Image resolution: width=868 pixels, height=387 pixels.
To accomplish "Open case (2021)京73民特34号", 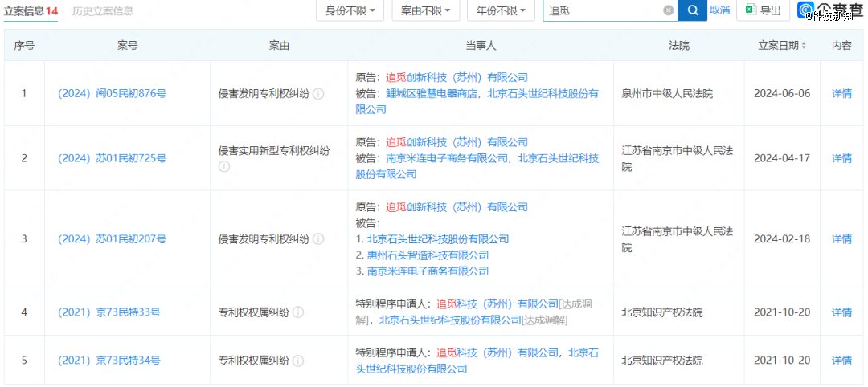I will [x=109, y=361].
